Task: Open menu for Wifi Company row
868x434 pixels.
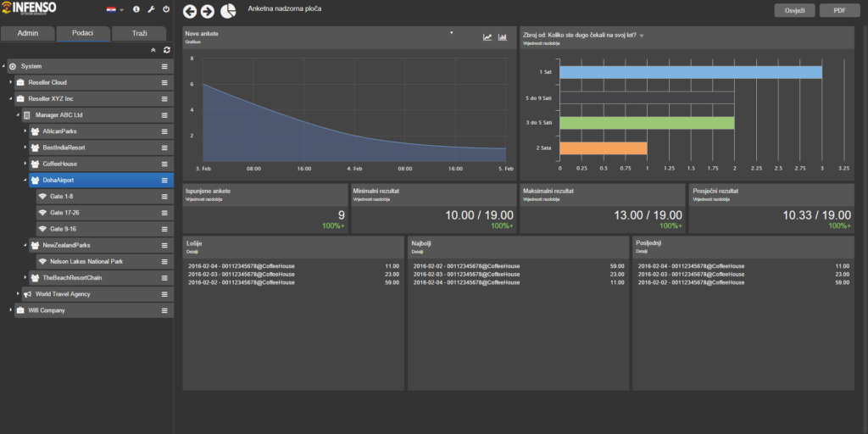Action: 164,310
